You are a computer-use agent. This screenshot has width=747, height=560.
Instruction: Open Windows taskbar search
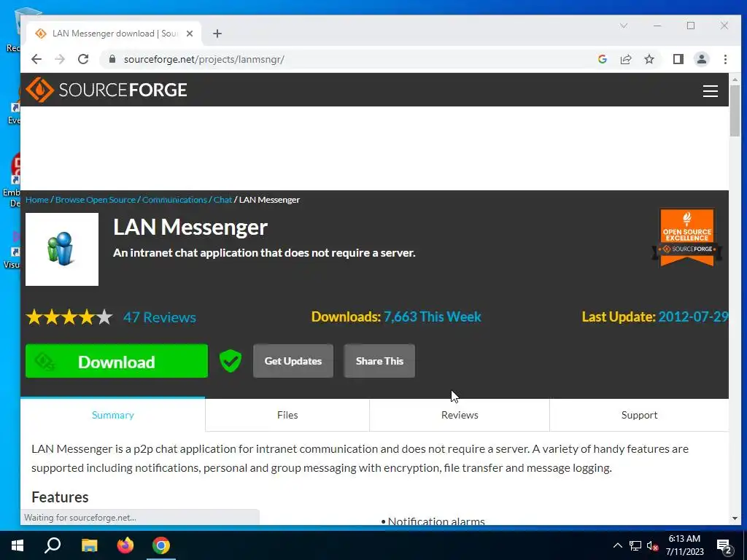53,545
